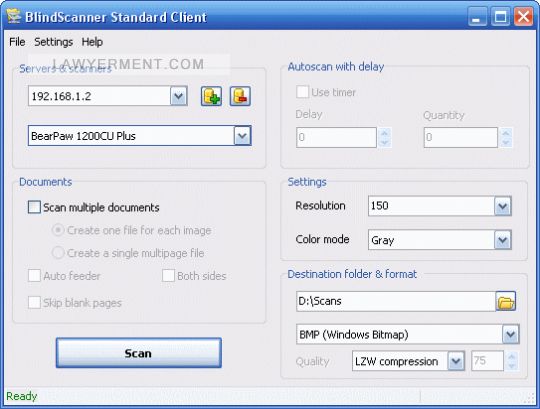
Task: Increase the Delay spinner value
Action: [385, 133]
